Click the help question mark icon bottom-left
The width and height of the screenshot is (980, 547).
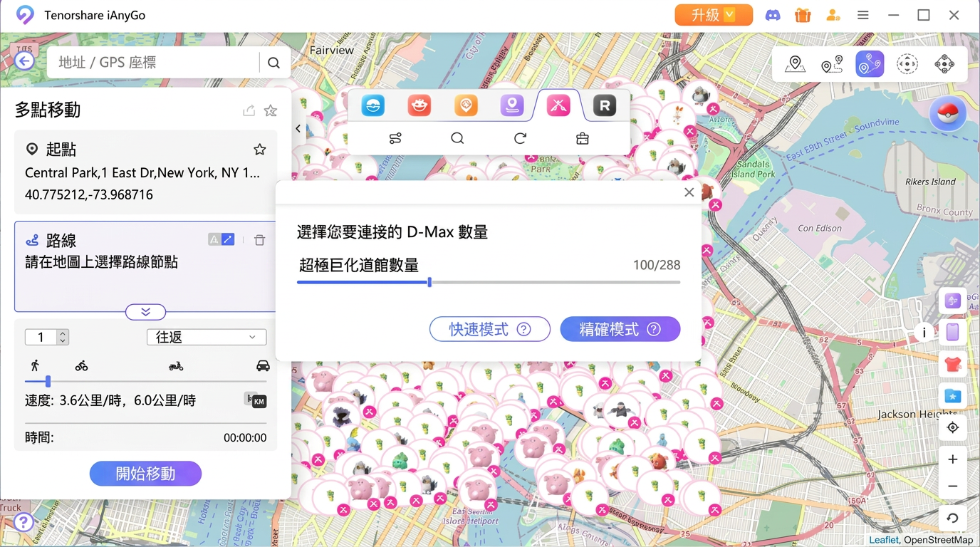click(x=24, y=522)
